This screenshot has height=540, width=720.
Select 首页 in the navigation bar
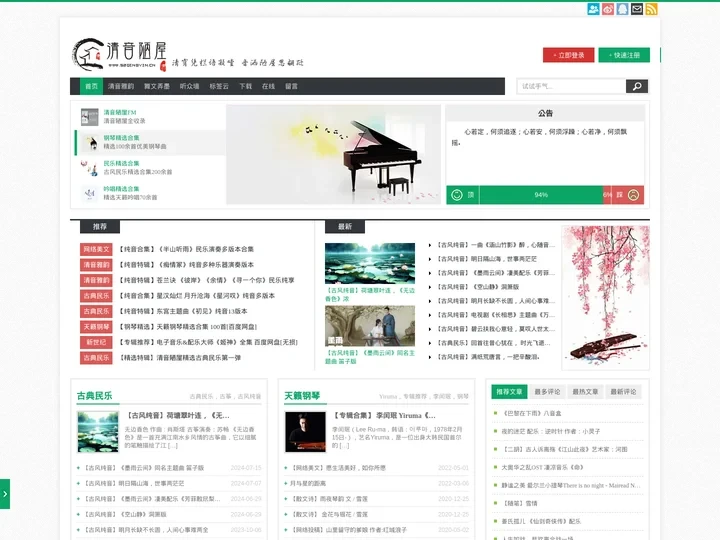pyautogui.click(x=91, y=86)
